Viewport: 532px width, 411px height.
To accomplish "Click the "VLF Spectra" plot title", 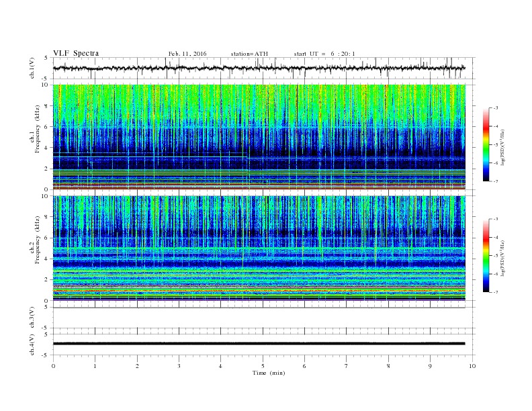I will (x=76, y=54).
